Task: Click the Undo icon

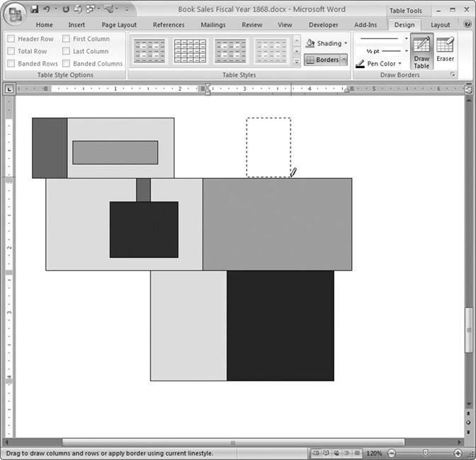Action: click(x=47, y=10)
